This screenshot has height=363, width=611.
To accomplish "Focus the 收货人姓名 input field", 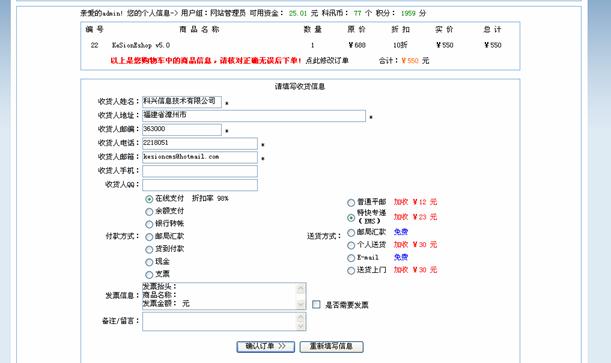I will (182, 102).
